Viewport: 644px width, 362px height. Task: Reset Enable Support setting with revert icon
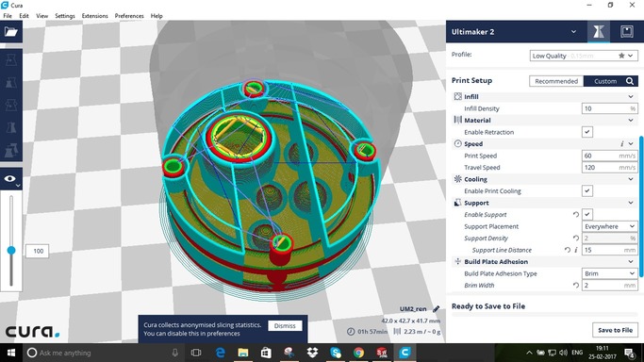coord(576,215)
